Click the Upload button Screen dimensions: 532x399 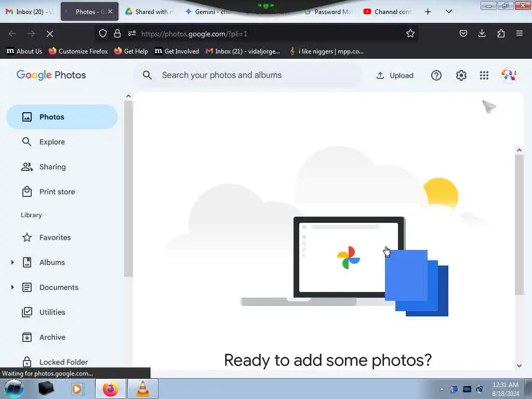pyautogui.click(x=395, y=75)
